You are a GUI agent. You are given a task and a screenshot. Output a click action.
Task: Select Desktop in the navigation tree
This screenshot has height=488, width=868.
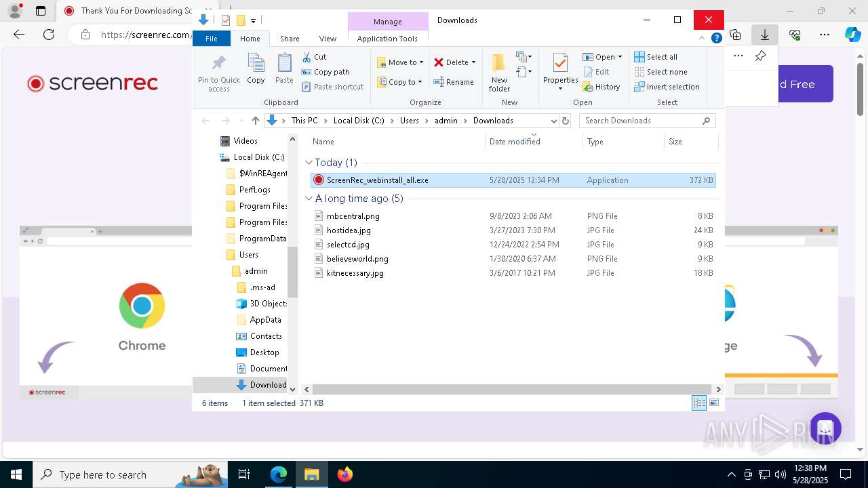264,352
